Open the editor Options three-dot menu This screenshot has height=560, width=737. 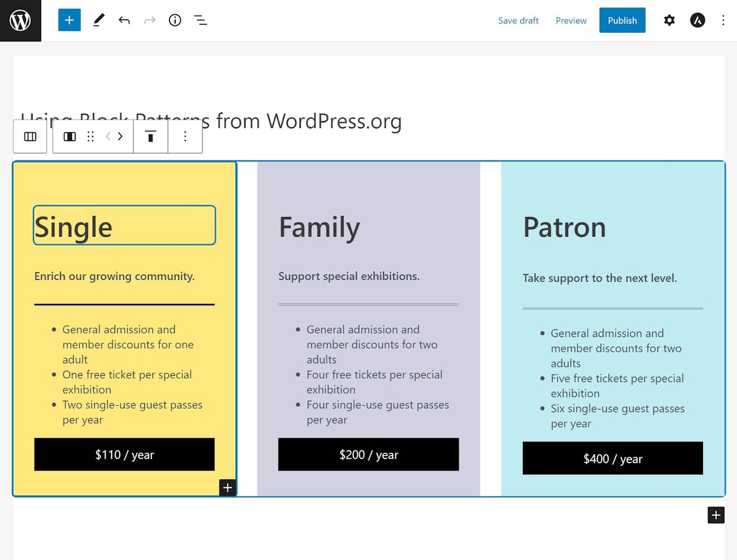[723, 20]
